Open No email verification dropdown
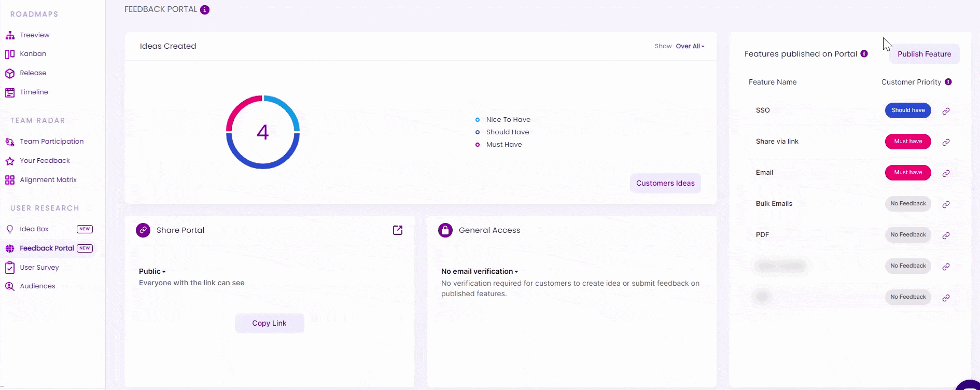The image size is (980, 390). (x=480, y=271)
